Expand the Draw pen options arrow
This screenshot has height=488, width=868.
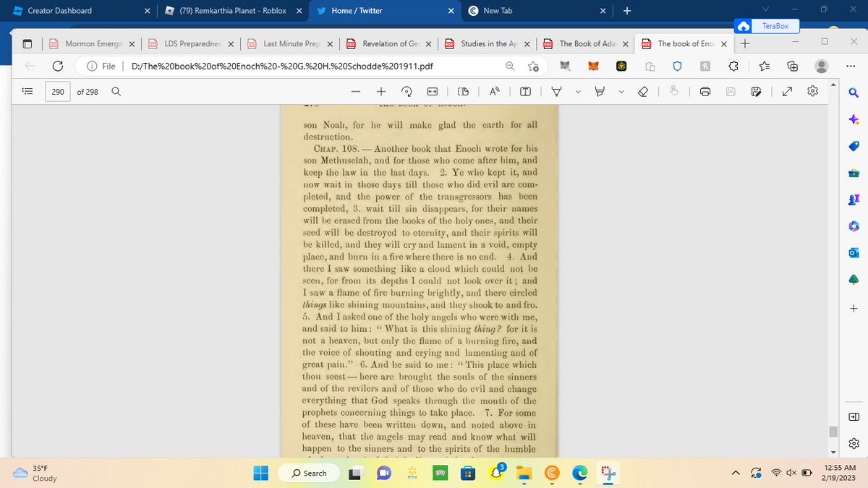click(578, 92)
